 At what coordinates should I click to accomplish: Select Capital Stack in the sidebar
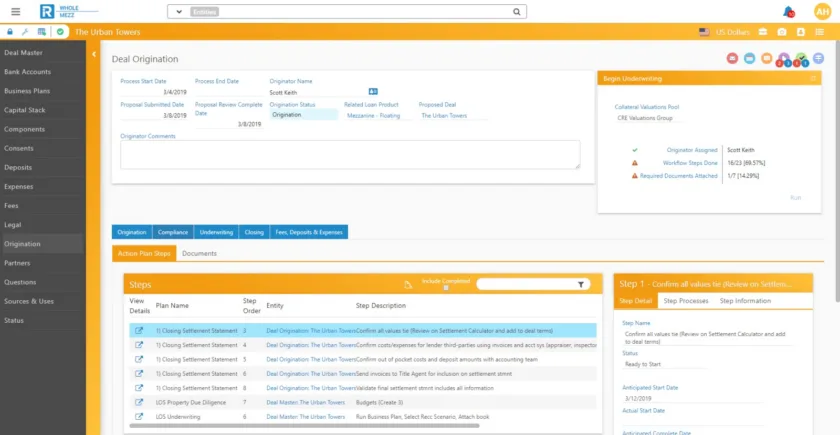(x=25, y=110)
